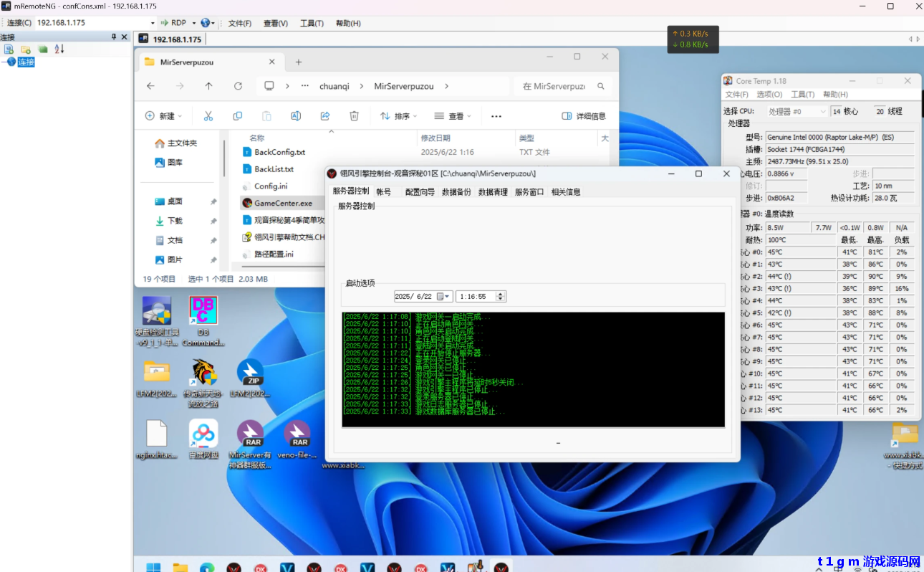Navigate back using Explorer's back arrow

tap(150, 85)
